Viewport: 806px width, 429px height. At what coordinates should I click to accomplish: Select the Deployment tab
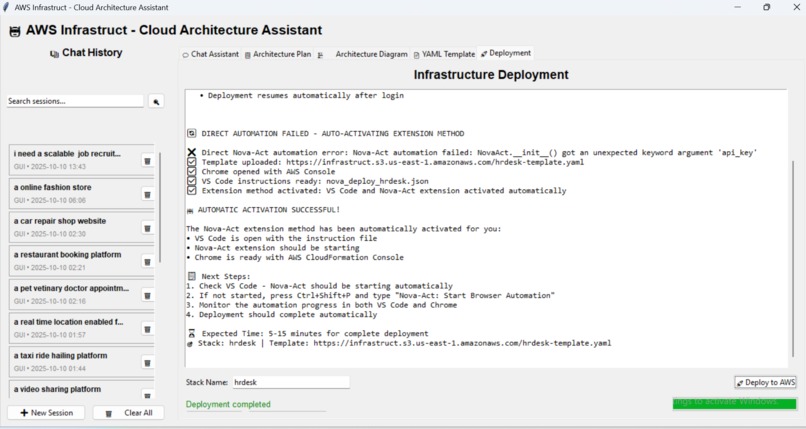coord(505,53)
